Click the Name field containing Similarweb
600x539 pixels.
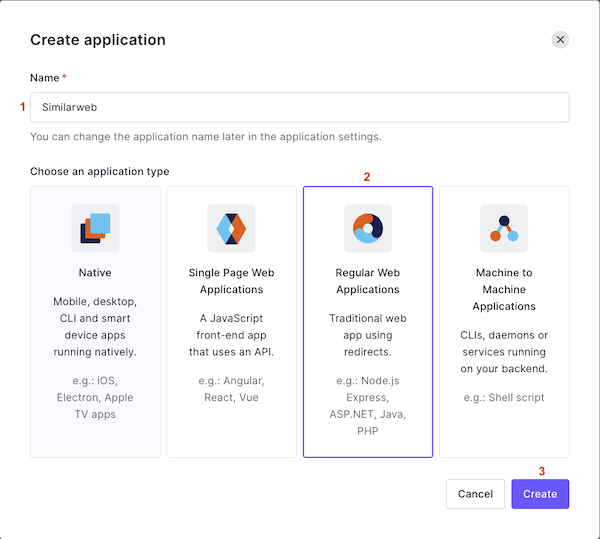tap(299, 107)
